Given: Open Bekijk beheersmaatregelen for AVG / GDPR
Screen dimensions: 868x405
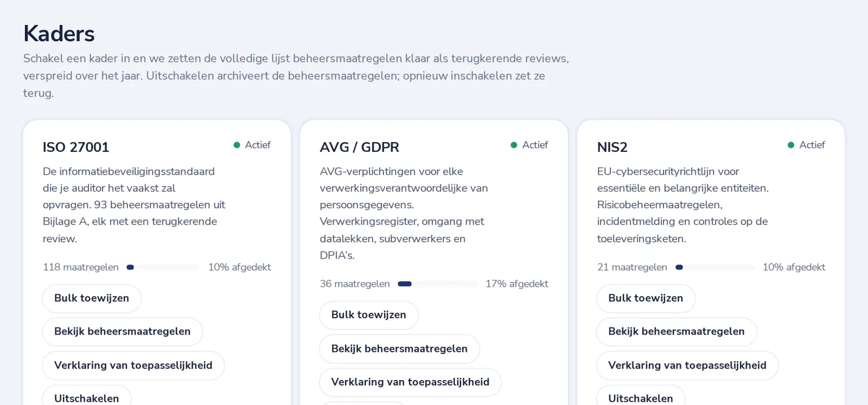Looking at the screenshot, I should click(x=400, y=349).
